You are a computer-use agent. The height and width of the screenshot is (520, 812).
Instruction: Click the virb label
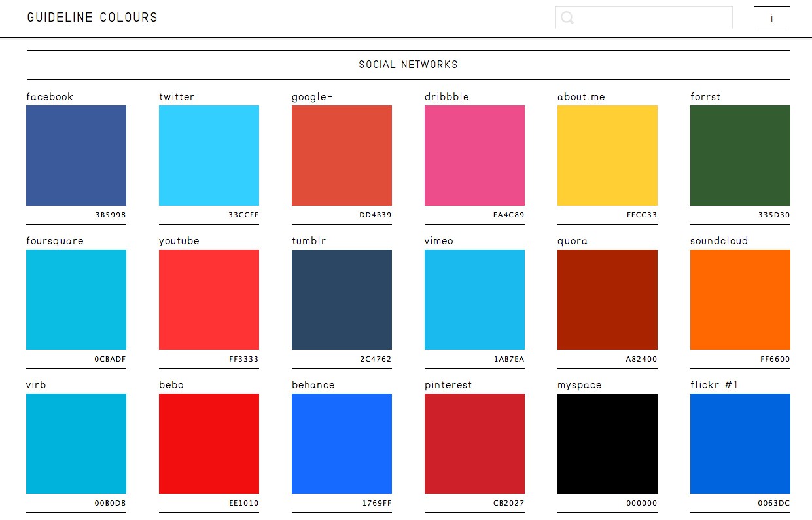pyautogui.click(x=36, y=385)
